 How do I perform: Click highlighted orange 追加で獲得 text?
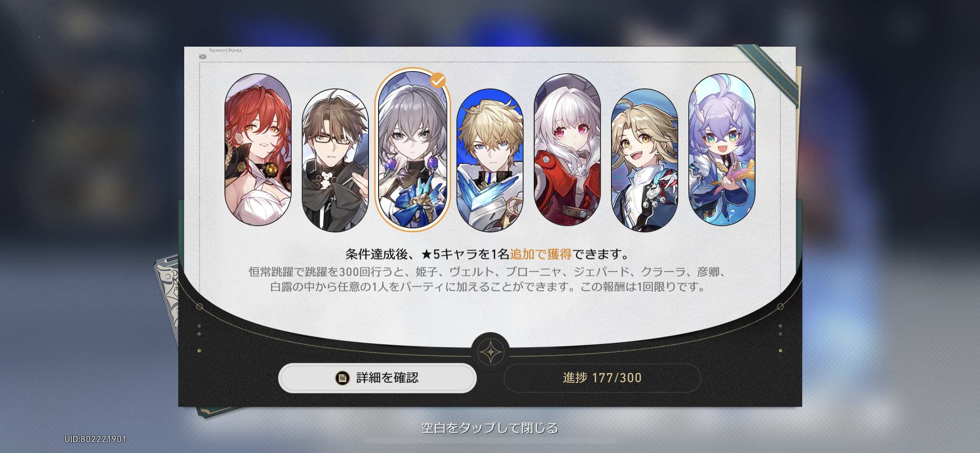[541, 254]
